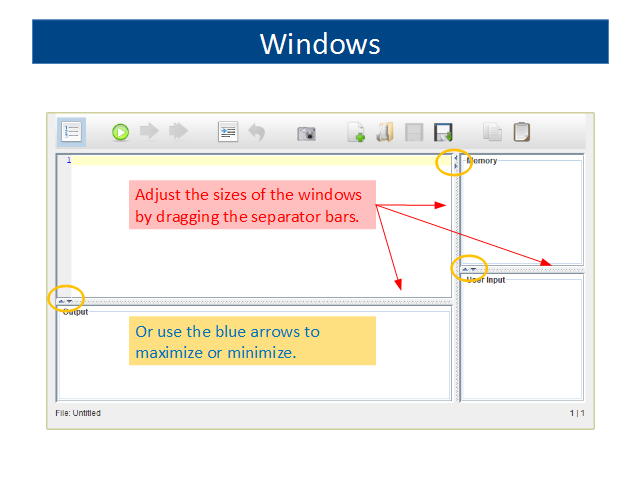Screen dimensions: 640x480
Task: Click the up arrow above Output panel
Action: (61, 302)
